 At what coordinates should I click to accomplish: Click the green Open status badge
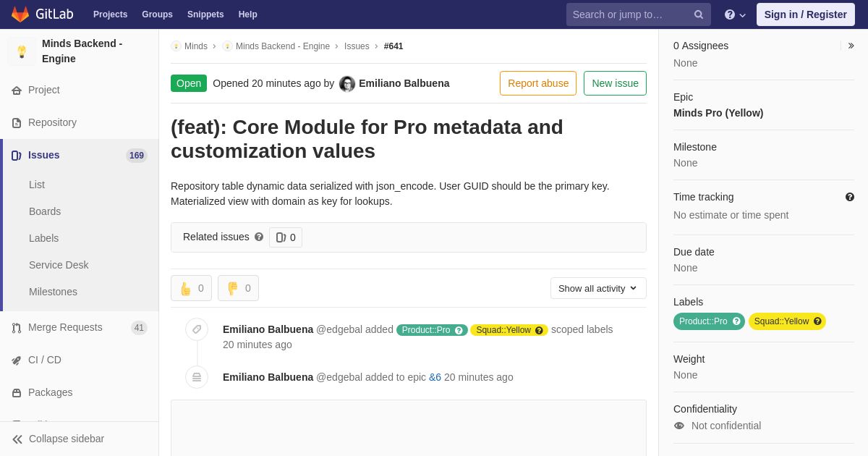click(189, 83)
